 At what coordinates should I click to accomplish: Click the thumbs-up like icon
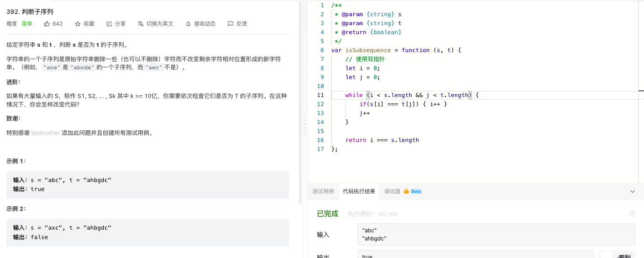[x=47, y=24]
